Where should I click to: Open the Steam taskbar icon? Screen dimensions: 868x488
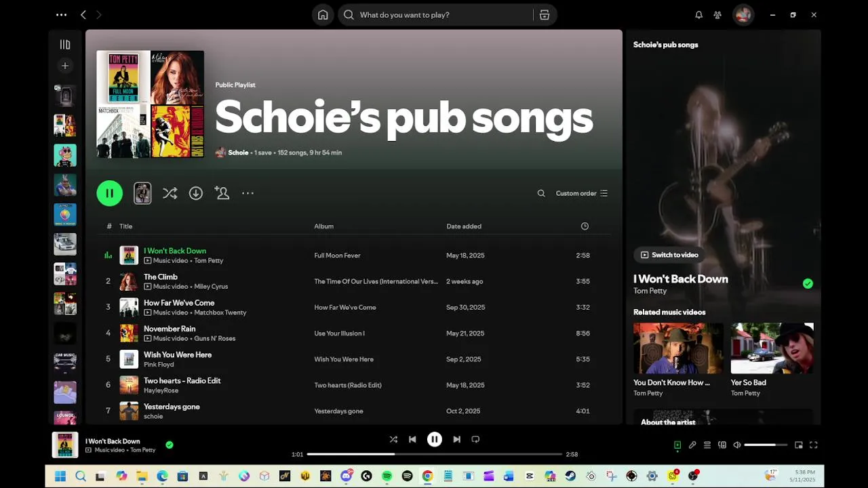coord(570,476)
